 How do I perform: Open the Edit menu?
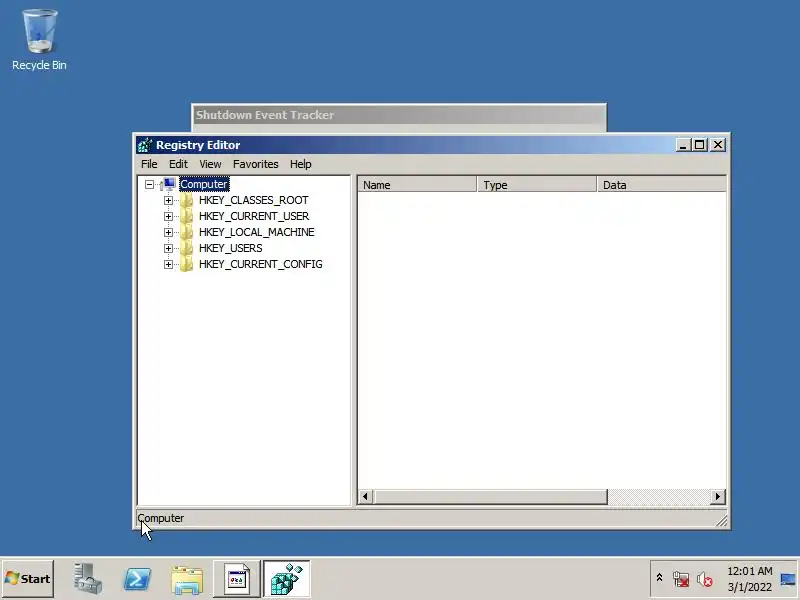(x=178, y=164)
